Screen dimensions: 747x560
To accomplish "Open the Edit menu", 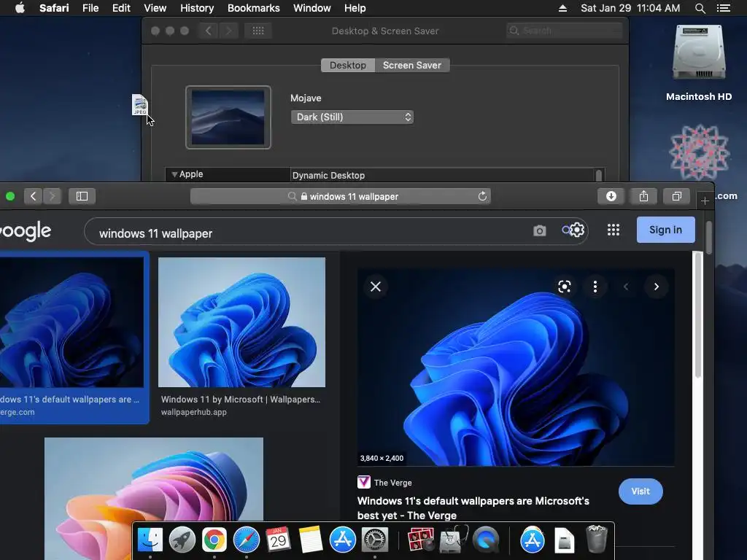I will coord(121,8).
